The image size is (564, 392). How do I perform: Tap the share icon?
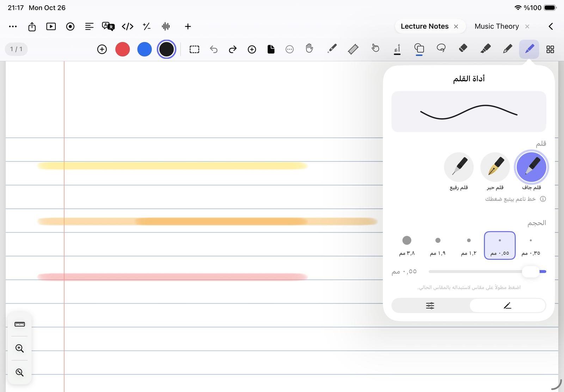click(32, 26)
